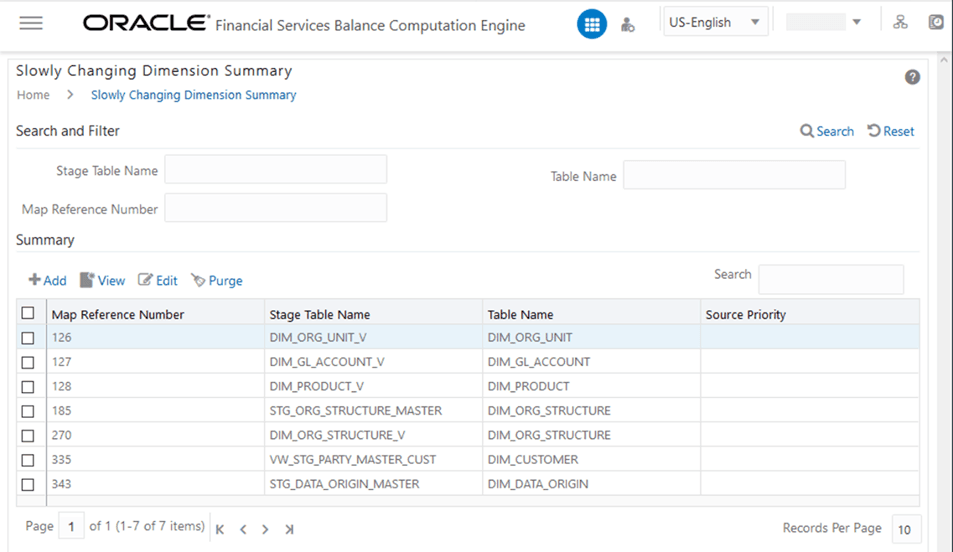
Task: Check the row with reference 343
Action: tap(28, 485)
